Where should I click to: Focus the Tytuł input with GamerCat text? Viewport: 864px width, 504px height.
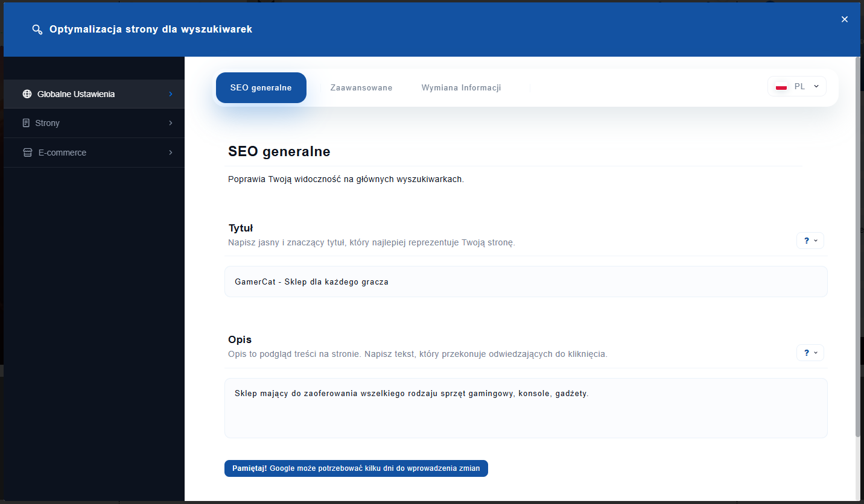click(x=526, y=282)
